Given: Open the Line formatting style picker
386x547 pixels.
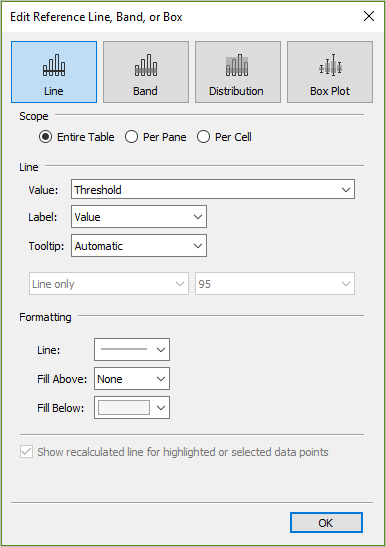Looking at the screenshot, I should coord(132,349).
